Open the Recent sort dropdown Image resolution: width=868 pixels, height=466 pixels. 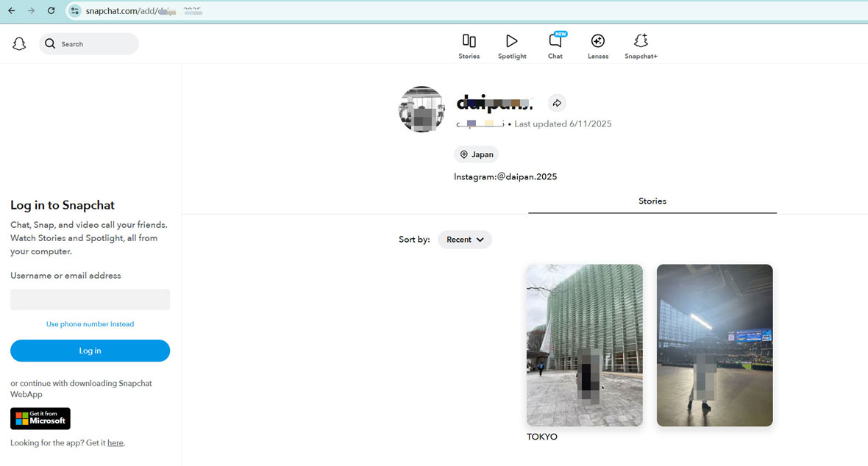coord(464,240)
